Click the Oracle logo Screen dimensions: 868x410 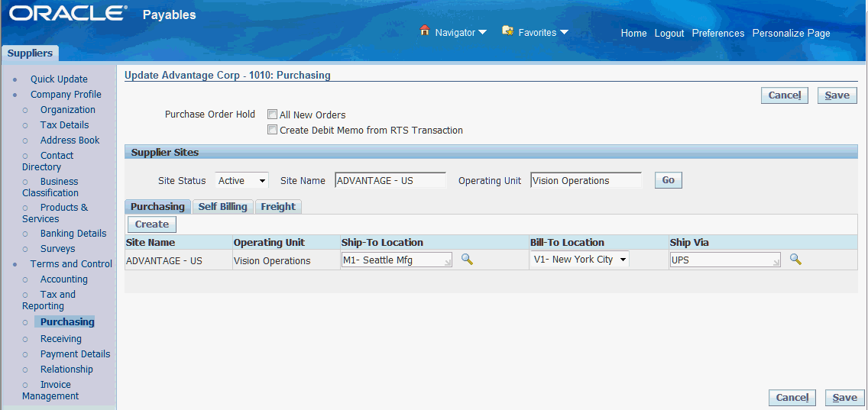tap(67, 14)
